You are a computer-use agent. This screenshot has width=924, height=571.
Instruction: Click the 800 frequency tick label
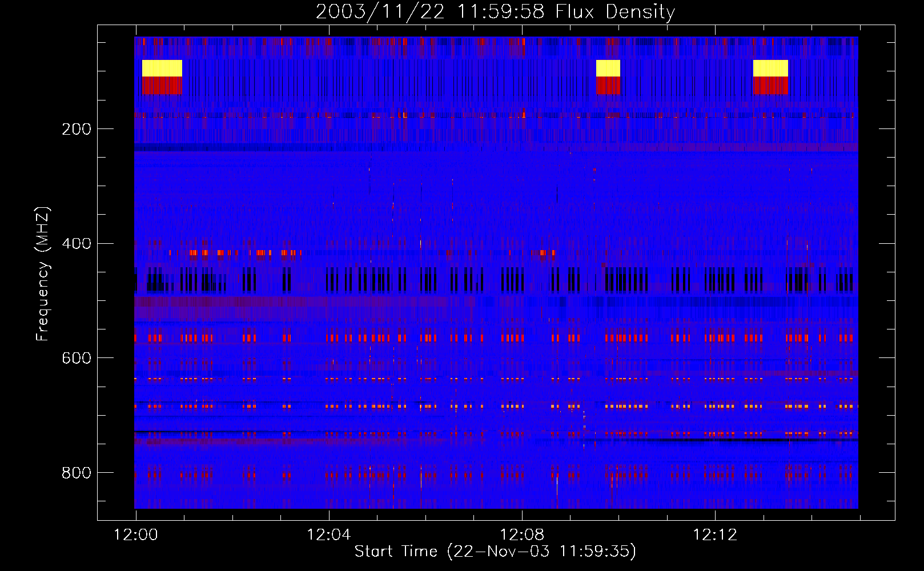point(77,473)
